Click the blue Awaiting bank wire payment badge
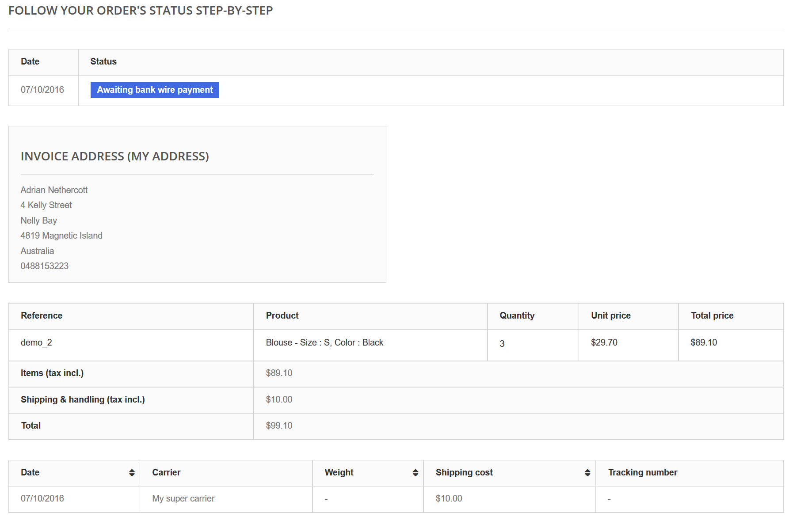The image size is (793, 532). 155,90
